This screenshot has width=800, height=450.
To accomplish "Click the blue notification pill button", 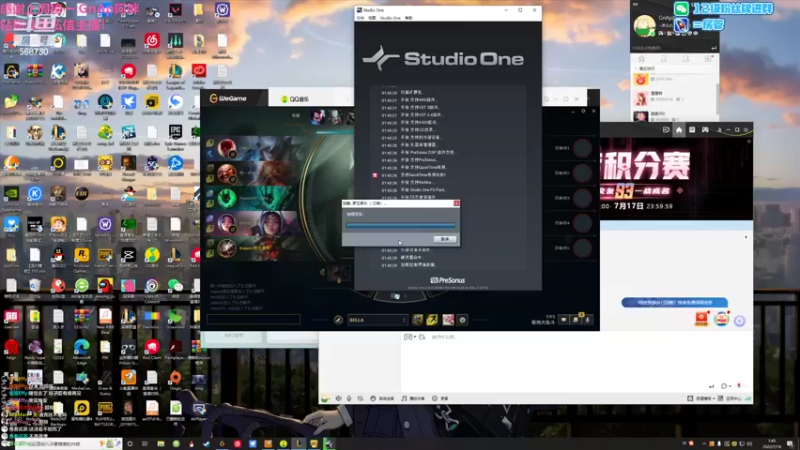I will [x=674, y=303].
